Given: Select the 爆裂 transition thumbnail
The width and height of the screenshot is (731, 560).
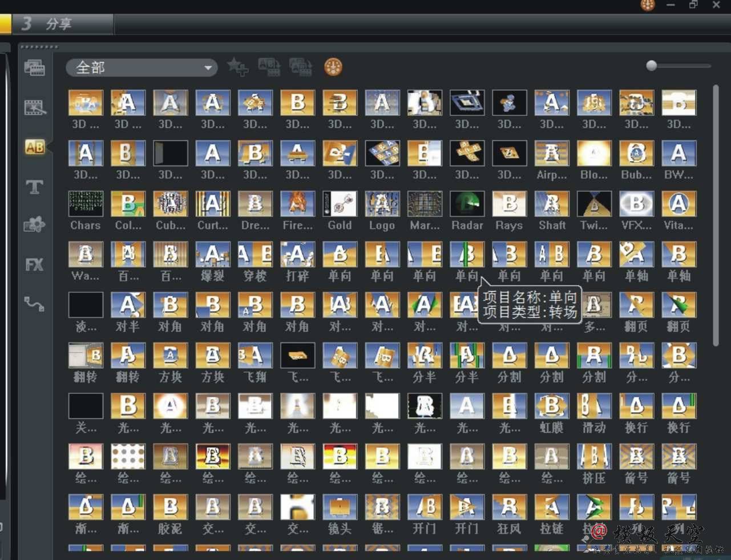Looking at the screenshot, I should point(213,255).
